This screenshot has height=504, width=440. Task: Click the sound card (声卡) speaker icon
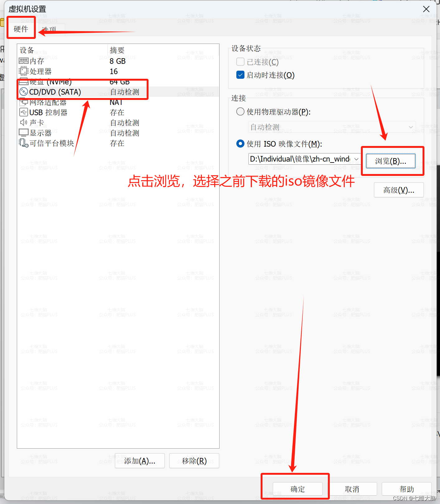coord(24,122)
